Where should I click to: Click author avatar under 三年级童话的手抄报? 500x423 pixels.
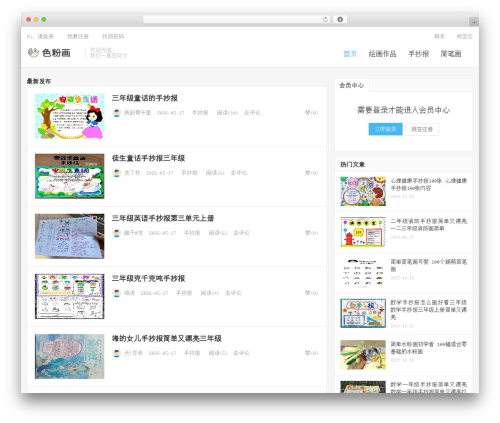(x=116, y=113)
